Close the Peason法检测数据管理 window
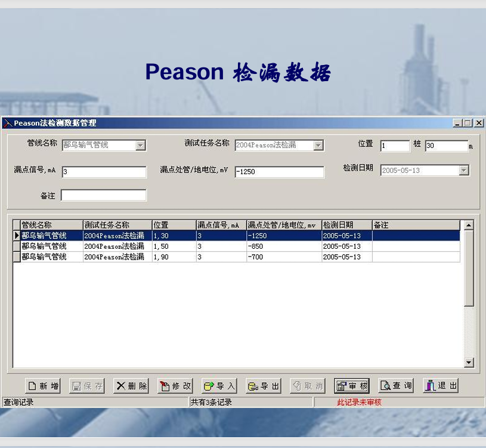The width and height of the screenshot is (486, 448). click(479, 123)
